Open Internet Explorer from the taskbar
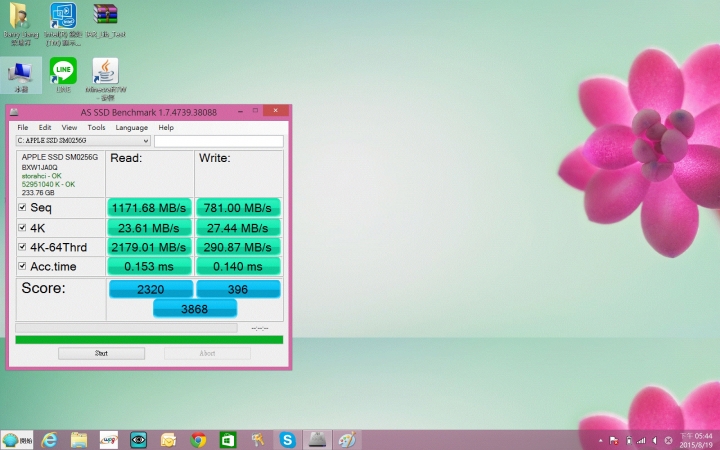Screen dimensions: 720x450 pos(49,440)
